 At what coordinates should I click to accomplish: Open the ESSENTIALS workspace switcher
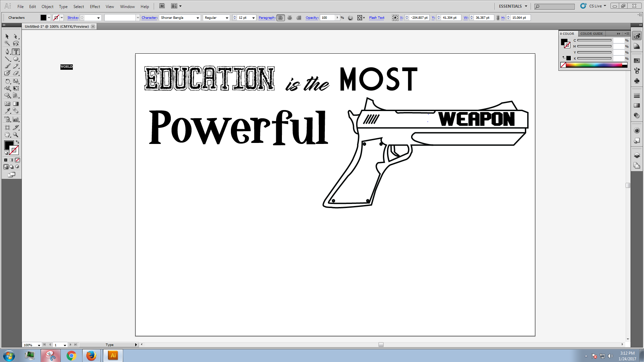[x=513, y=6]
